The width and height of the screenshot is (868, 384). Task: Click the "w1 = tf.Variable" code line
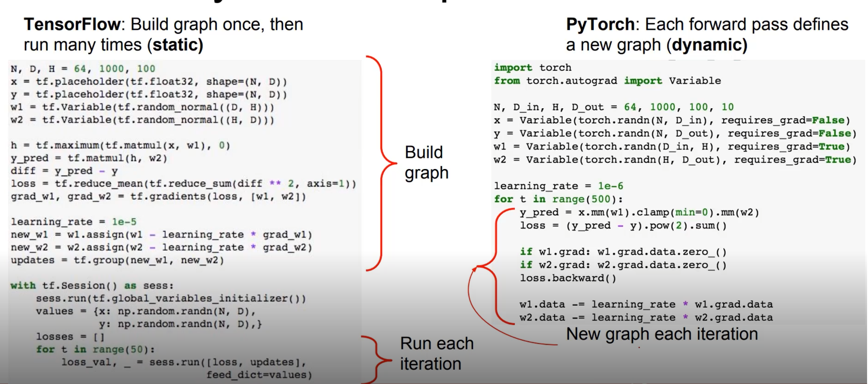click(x=142, y=107)
